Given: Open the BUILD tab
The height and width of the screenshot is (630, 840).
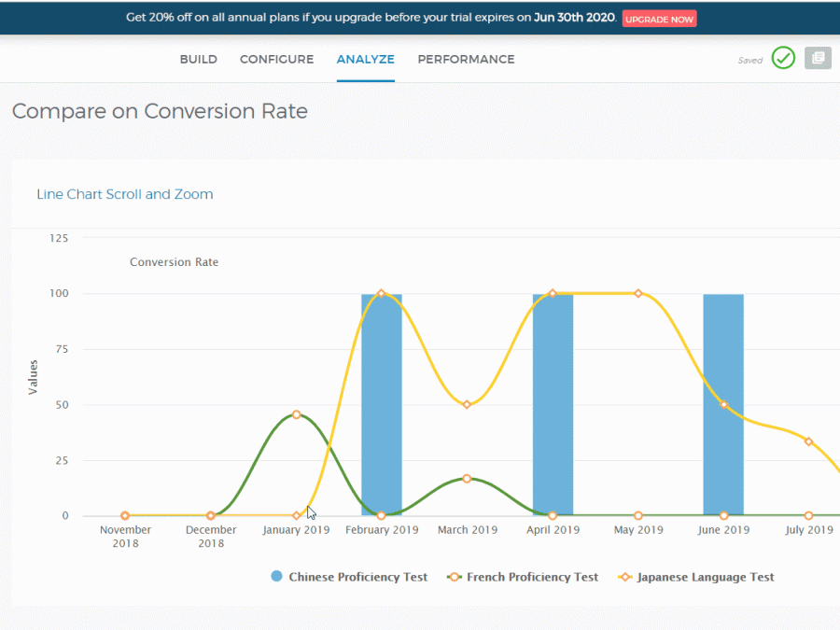Looking at the screenshot, I should coord(198,59).
